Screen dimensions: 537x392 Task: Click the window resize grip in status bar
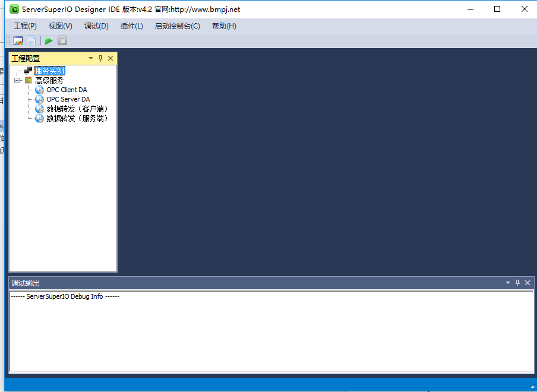(x=533, y=386)
